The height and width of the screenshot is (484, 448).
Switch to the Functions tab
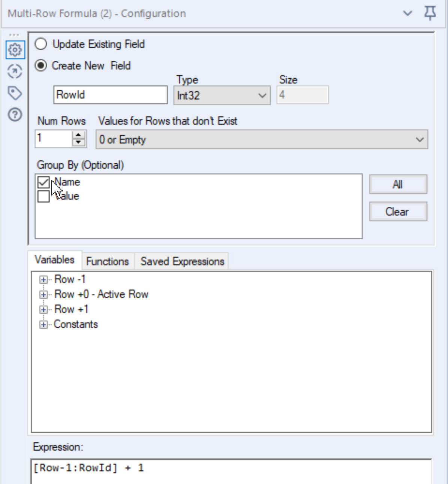coord(107,261)
